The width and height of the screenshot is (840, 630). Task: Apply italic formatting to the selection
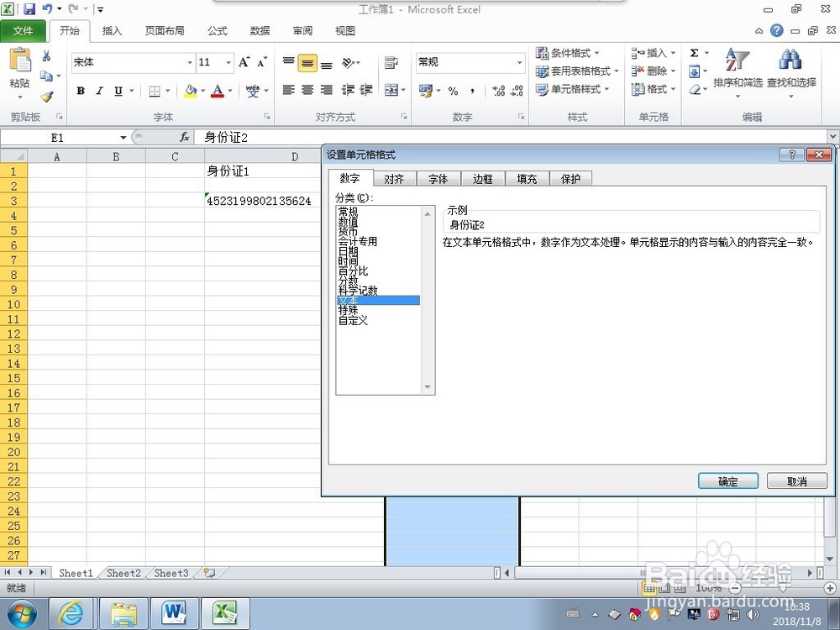[100, 90]
